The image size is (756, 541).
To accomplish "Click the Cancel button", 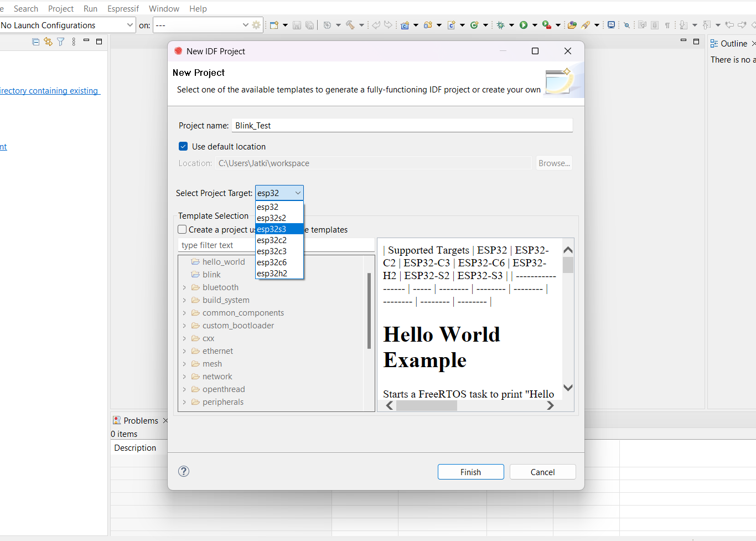I will 543,472.
